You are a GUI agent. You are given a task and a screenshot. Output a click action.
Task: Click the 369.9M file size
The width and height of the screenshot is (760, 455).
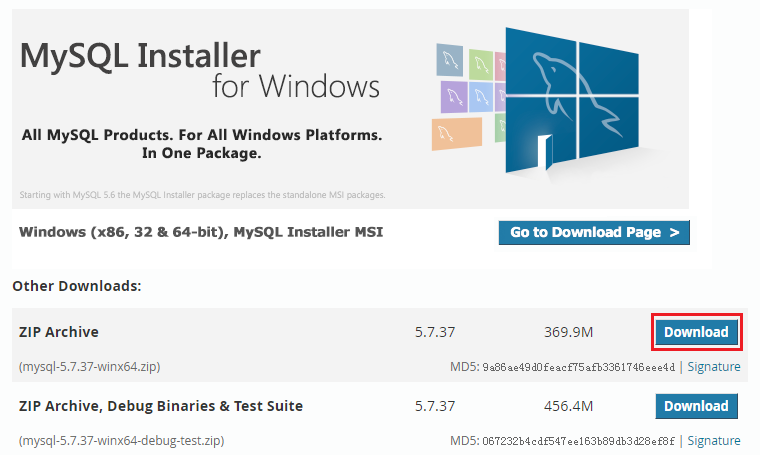coord(569,332)
